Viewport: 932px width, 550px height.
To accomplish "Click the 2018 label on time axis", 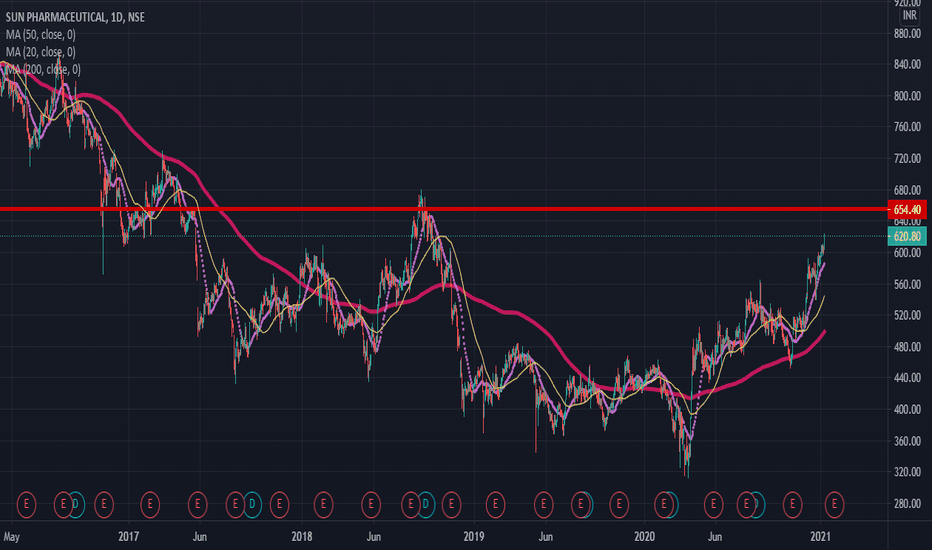I will click(302, 537).
